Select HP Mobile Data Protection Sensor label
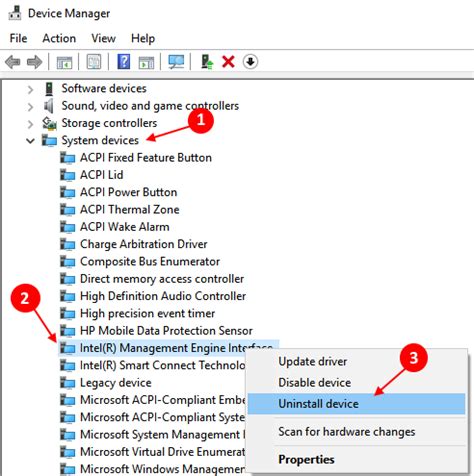474x476 pixels. pyautogui.click(x=166, y=331)
